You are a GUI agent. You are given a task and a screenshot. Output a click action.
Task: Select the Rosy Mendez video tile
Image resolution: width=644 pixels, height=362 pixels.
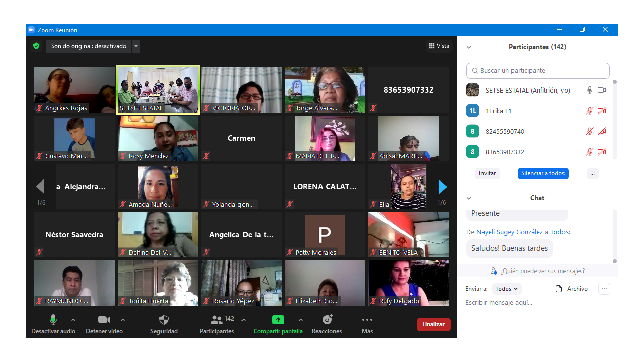[158, 138]
